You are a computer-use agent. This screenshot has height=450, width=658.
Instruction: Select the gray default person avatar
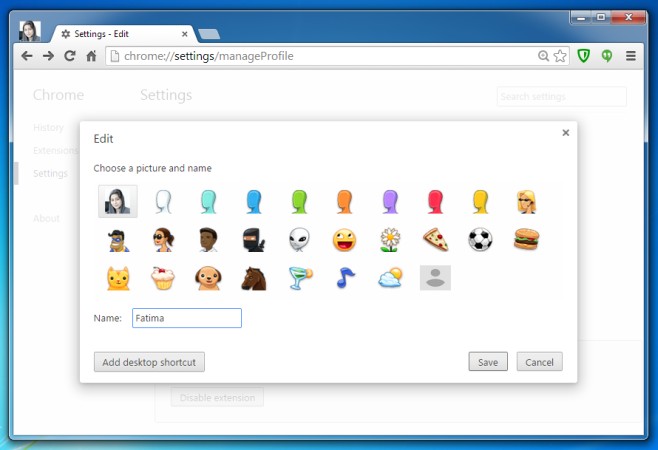point(436,278)
